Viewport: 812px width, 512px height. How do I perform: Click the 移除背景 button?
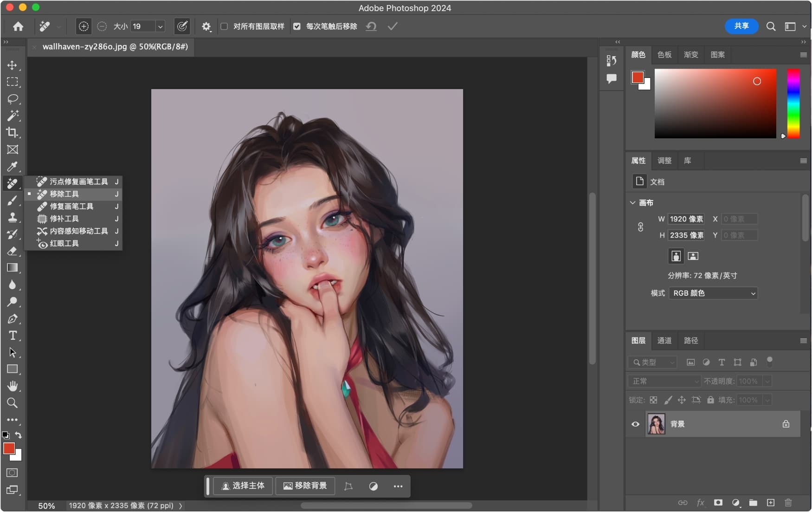[305, 486]
